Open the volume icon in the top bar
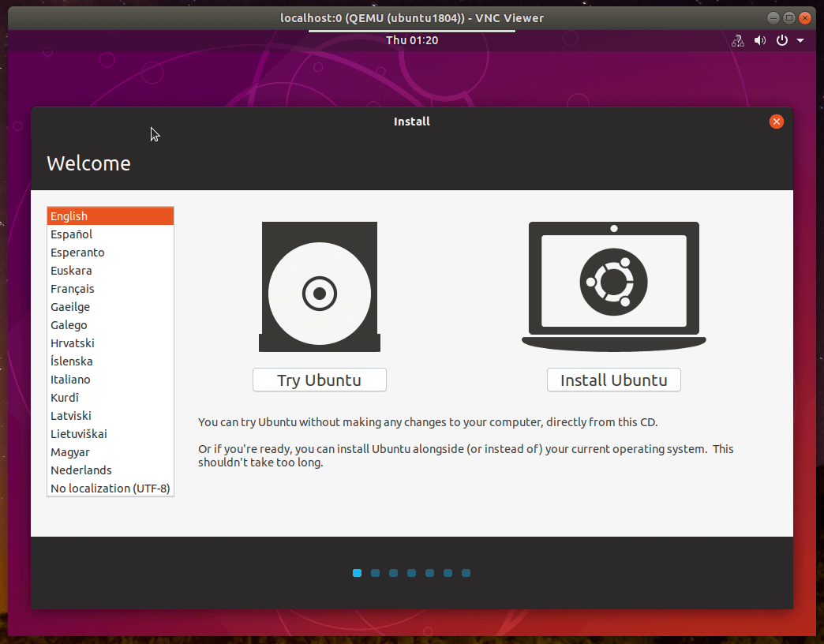 click(x=759, y=40)
